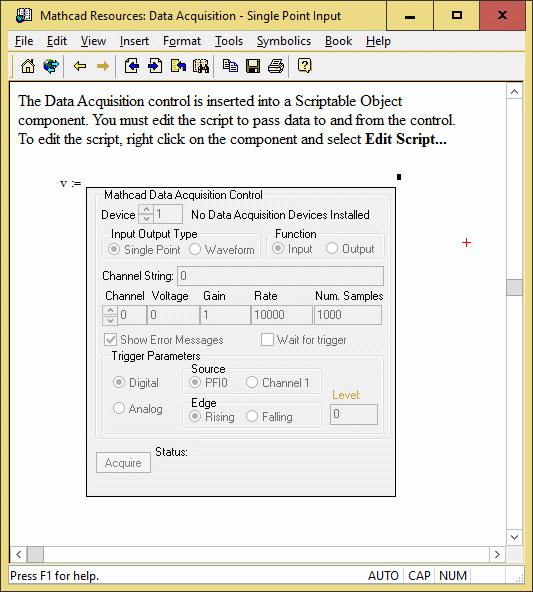Screen dimensions: 533x592
Task: Click the Device number field
Action: 168,214
